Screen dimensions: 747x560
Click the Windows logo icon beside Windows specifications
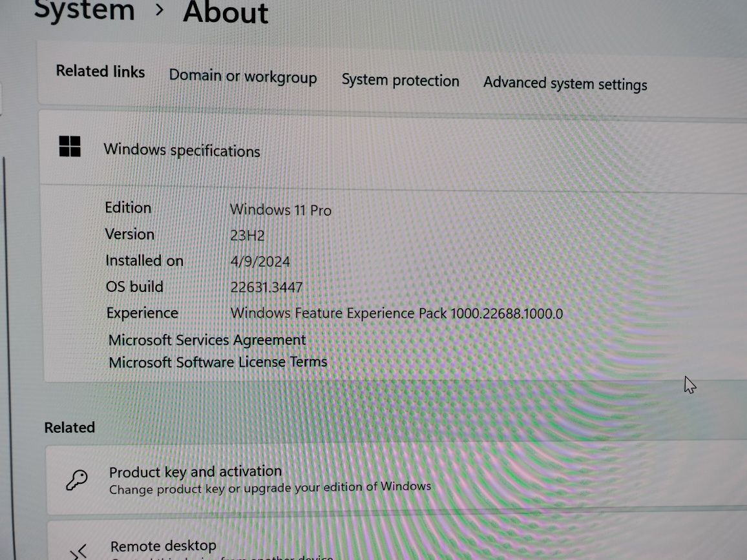click(70, 146)
